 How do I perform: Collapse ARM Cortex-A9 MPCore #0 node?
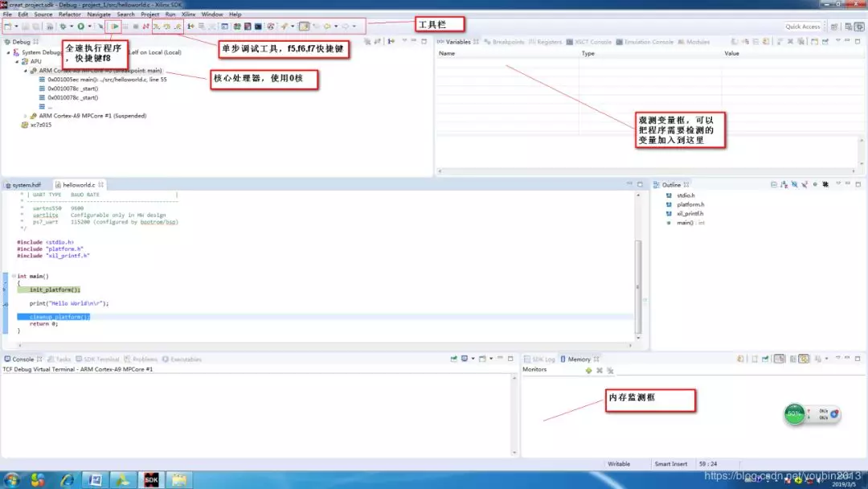point(26,71)
